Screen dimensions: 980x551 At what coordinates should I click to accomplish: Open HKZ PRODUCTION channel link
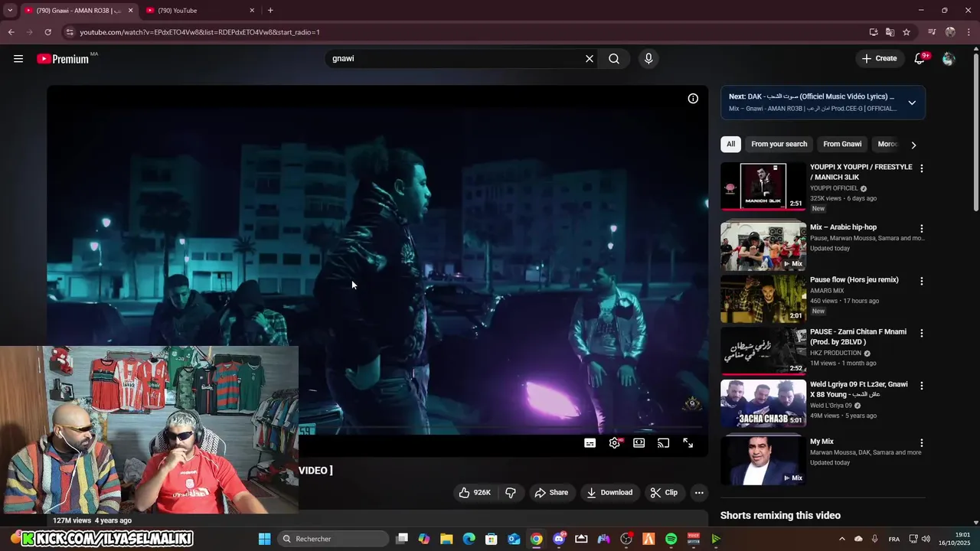click(835, 353)
